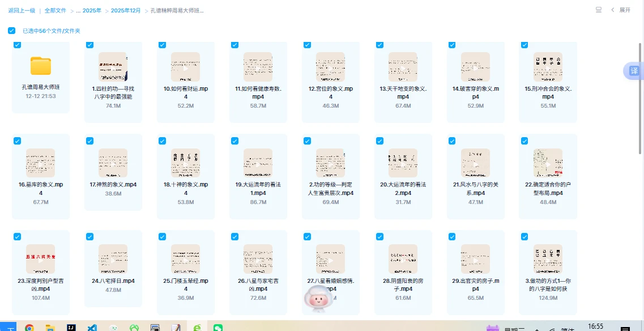Open the 18.十神的象义.mp4 video thumbnail
Viewport: 644px width, 331px height.
[x=186, y=163]
